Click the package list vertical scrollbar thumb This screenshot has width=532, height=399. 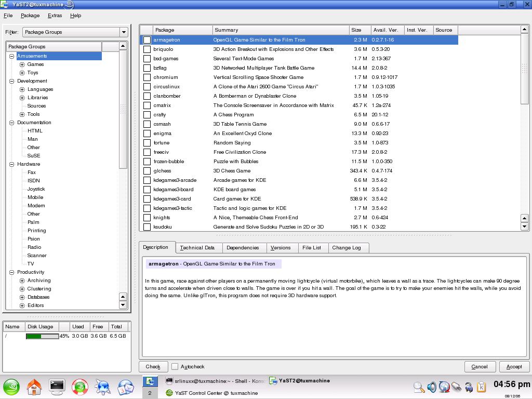tap(524, 70)
